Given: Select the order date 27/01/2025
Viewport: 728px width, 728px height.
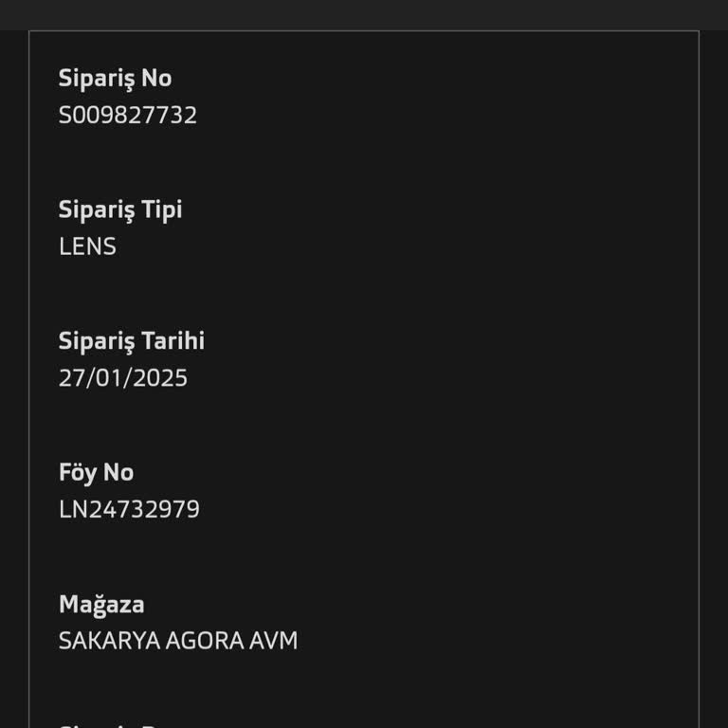Looking at the screenshot, I should tap(123, 378).
